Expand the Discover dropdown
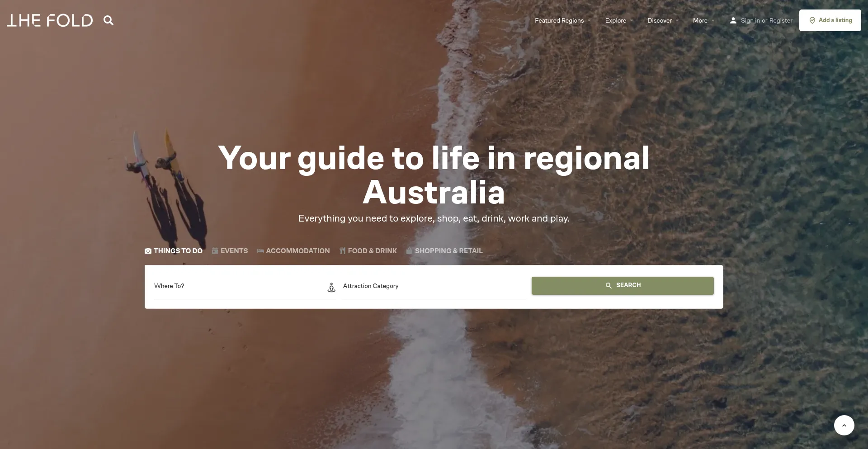The width and height of the screenshot is (868, 449). coord(663,20)
